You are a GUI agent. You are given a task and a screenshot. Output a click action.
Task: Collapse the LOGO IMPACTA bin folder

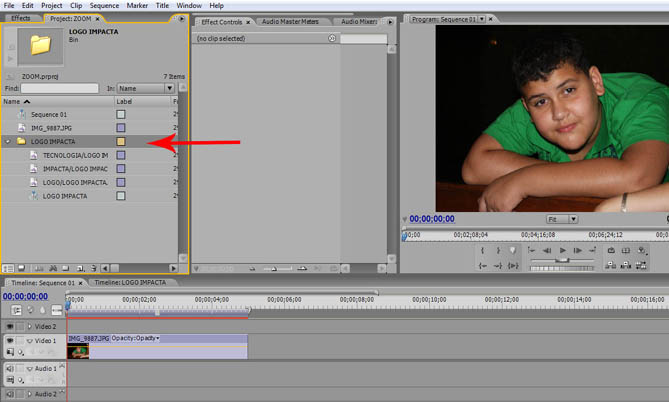click(x=9, y=142)
